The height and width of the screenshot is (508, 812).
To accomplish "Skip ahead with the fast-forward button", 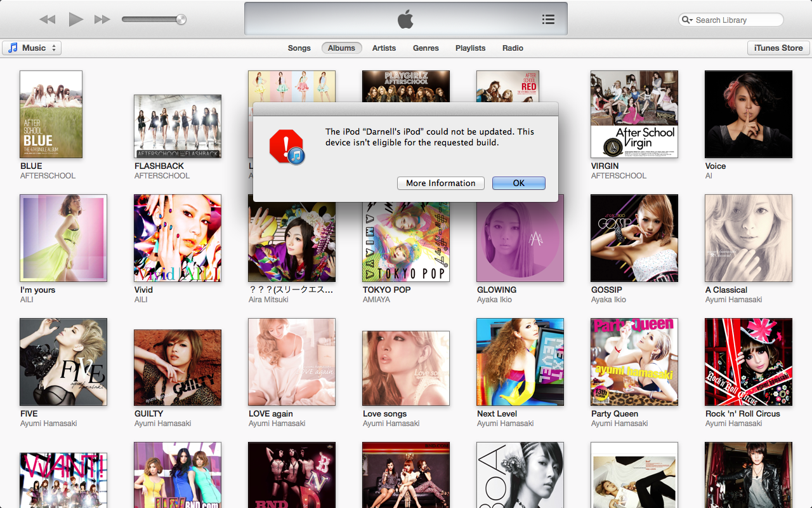I will coord(102,20).
